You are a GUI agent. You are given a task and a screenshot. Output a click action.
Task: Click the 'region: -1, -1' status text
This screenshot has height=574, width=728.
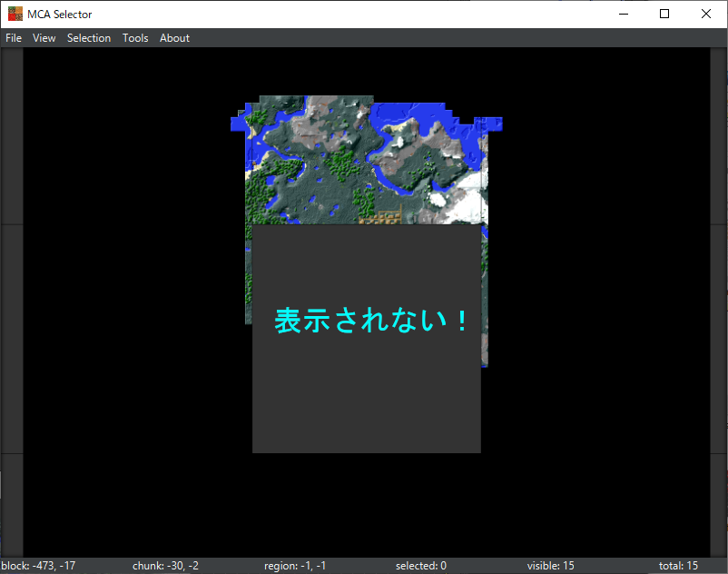click(295, 566)
